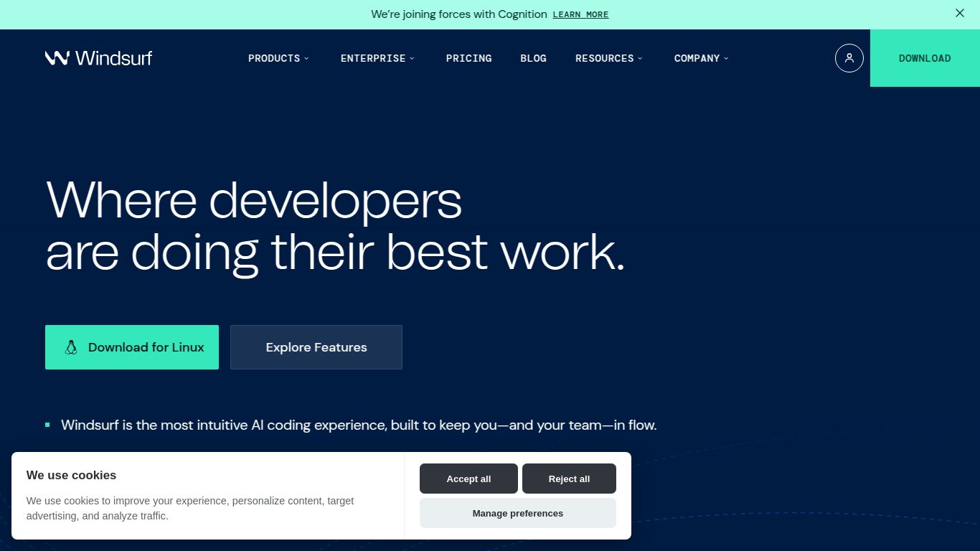Expand the Products dropdown chevron

point(306,59)
